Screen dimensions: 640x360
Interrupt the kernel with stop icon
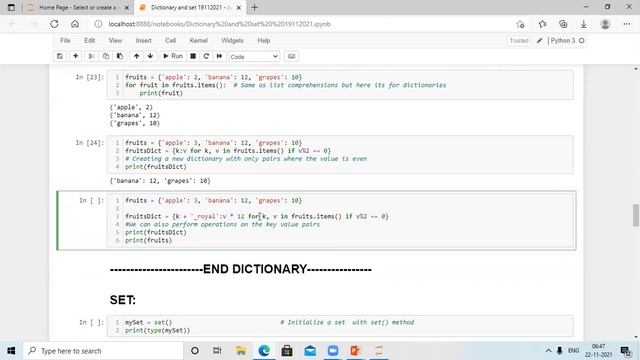(x=193, y=56)
